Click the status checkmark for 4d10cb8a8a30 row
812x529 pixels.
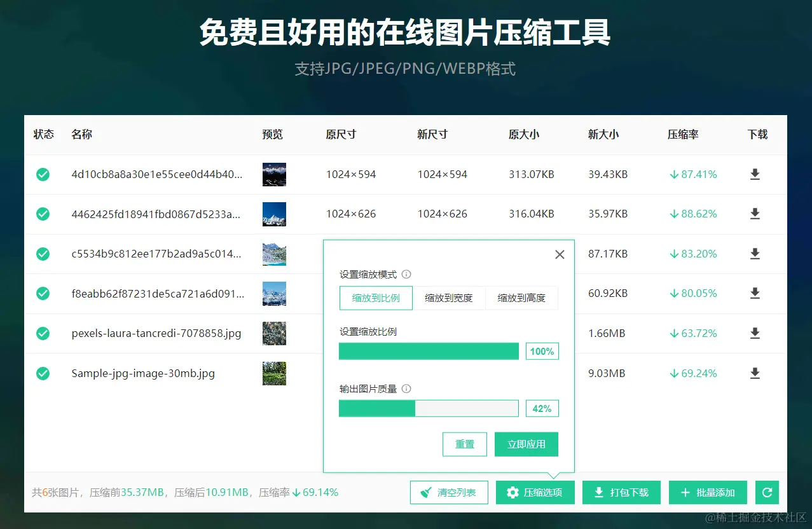pos(43,174)
